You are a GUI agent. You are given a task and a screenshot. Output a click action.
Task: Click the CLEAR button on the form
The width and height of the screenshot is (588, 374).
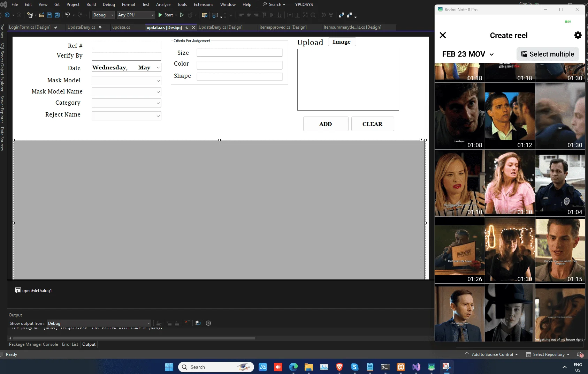pos(373,124)
